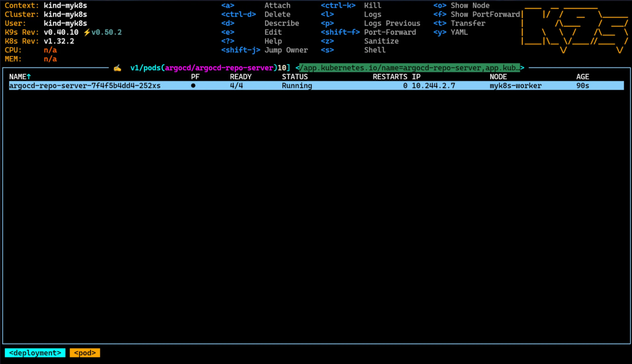Click the RESTARTS column header
Screen dimensions: 632x364
point(390,77)
